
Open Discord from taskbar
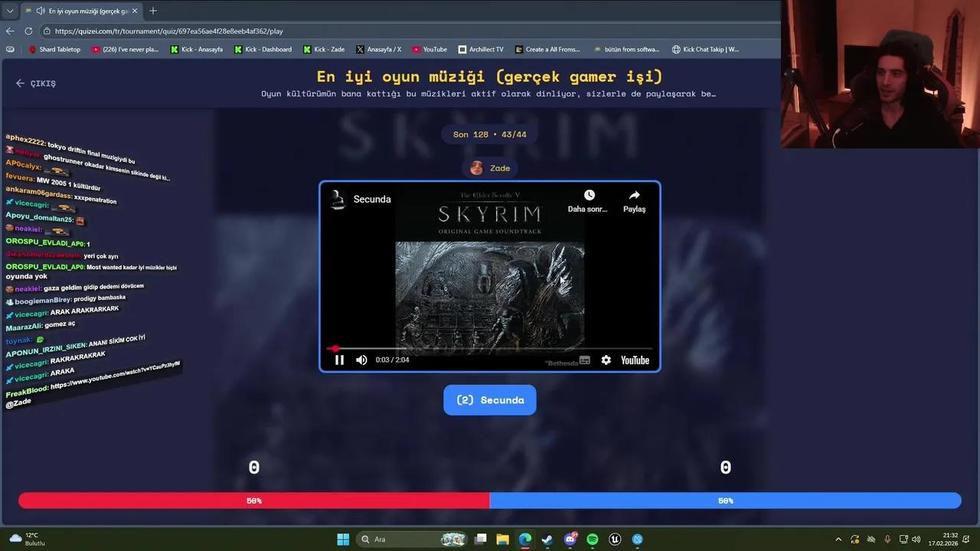point(570,540)
